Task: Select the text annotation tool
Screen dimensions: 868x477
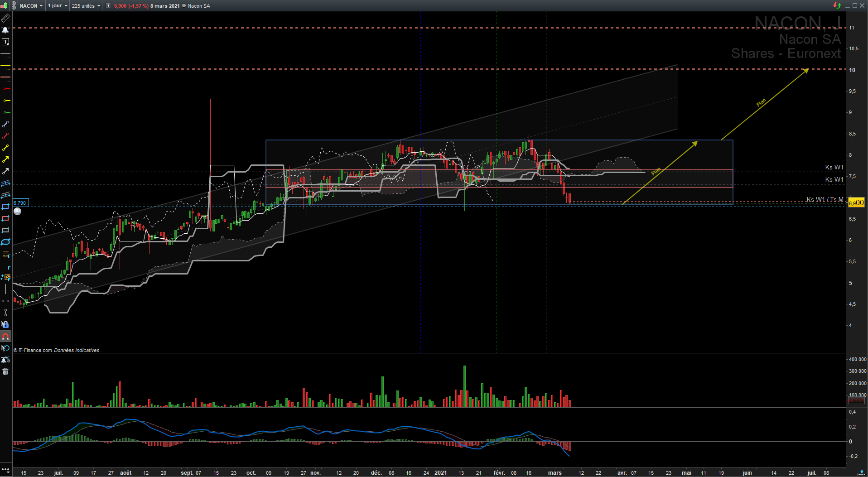Action: [x=5, y=42]
